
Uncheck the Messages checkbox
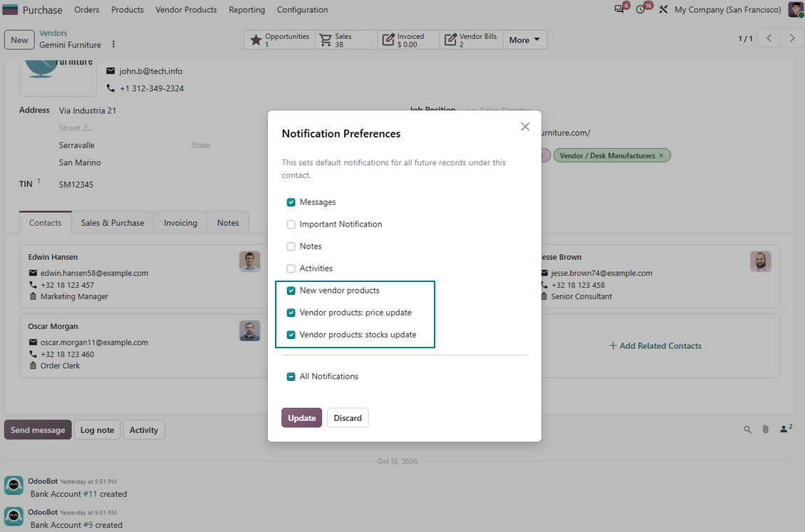click(291, 202)
